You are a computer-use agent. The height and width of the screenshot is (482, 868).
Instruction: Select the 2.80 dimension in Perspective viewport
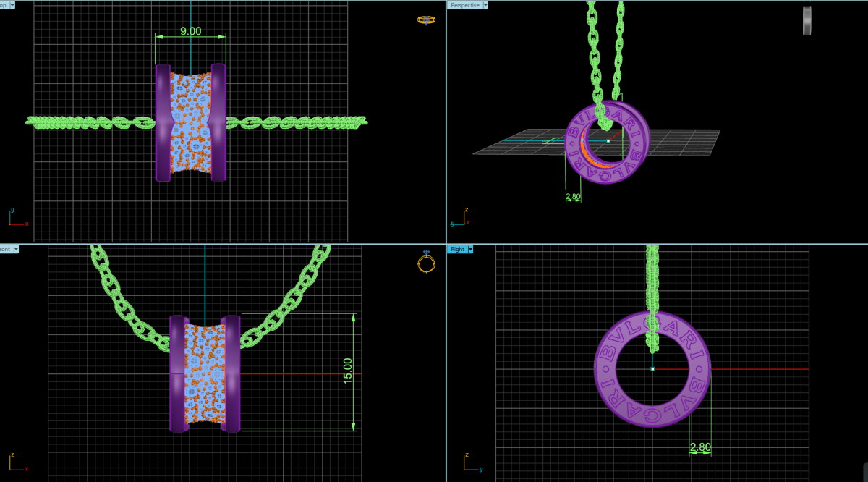573,196
